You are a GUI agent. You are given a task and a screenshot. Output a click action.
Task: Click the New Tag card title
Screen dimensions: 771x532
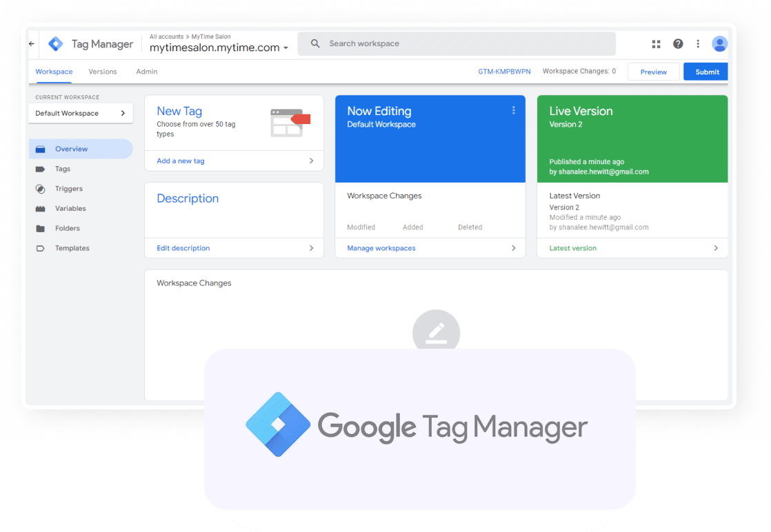click(179, 111)
